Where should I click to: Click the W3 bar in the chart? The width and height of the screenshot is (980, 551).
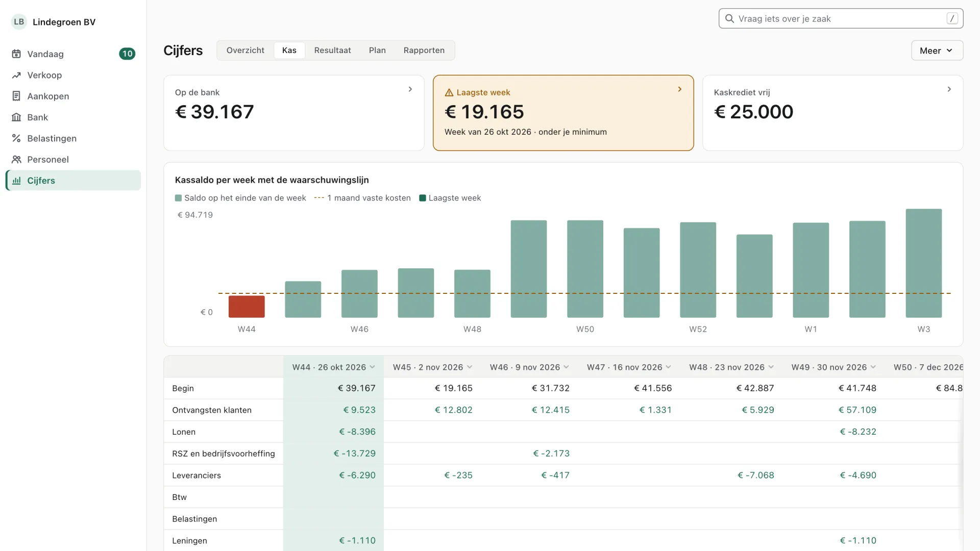click(x=923, y=263)
